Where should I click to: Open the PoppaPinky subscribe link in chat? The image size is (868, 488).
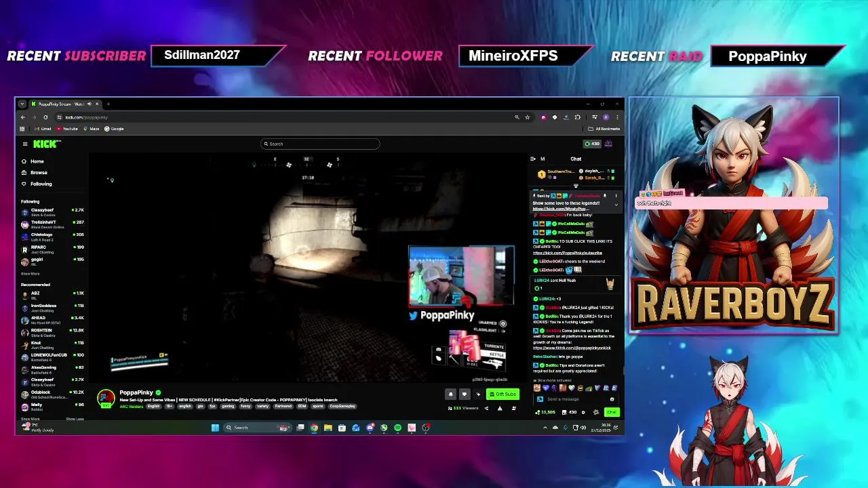(568, 253)
